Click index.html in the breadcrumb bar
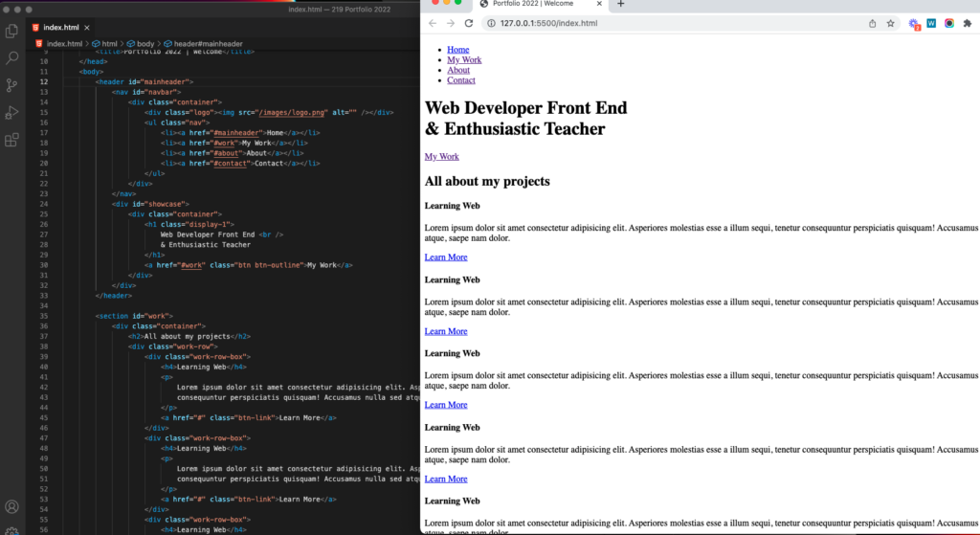The image size is (980, 535). [64, 44]
